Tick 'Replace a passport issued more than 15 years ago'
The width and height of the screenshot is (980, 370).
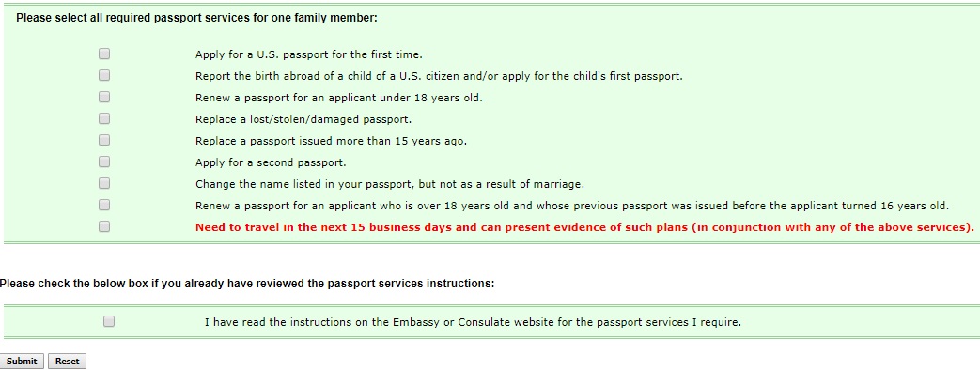(103, 140)
